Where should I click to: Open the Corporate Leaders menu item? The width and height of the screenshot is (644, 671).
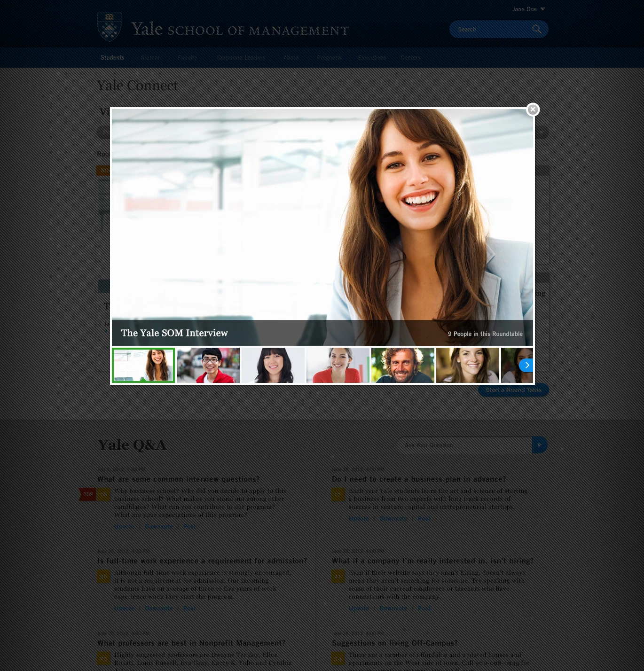tap(241, 58)
